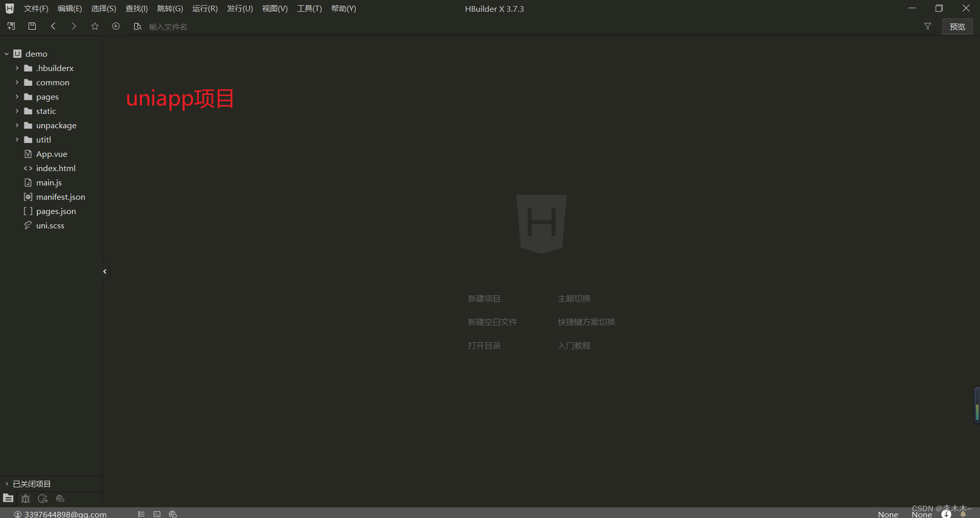Screen dimensions: 980x518
Task: Click the 打开目录 link
Action: pyautogui.click(x=484, y=345)
